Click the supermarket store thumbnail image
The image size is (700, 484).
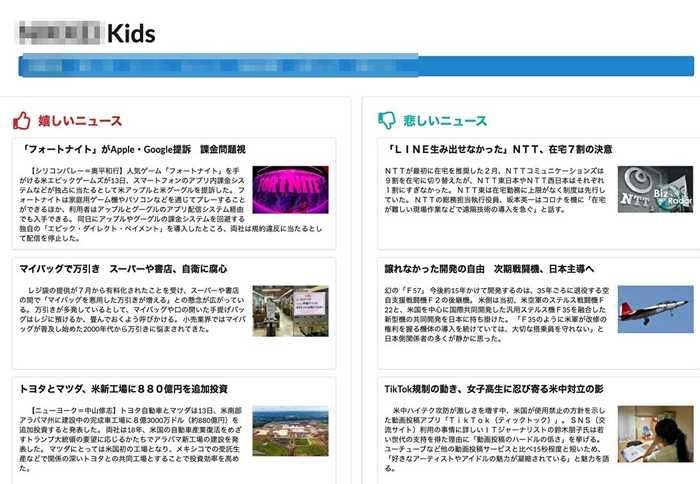point(290,310)
